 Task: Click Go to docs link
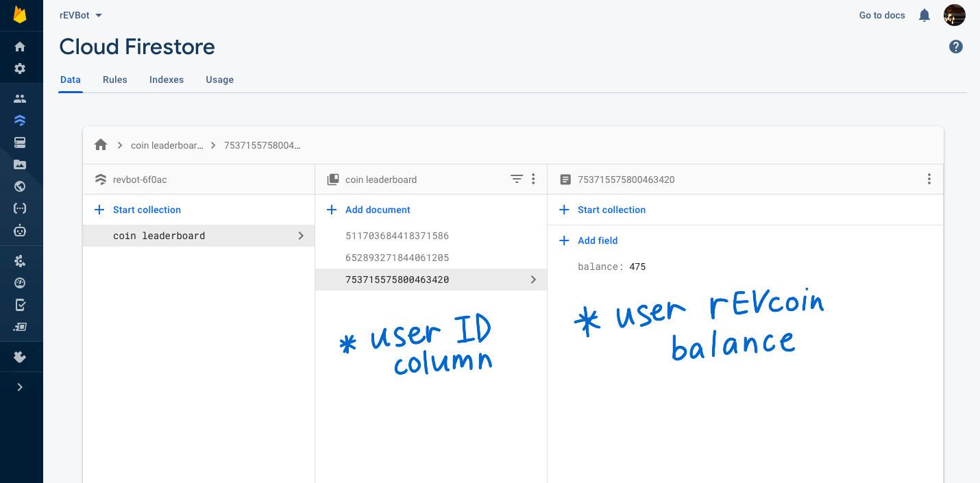[x=882, y=15]
